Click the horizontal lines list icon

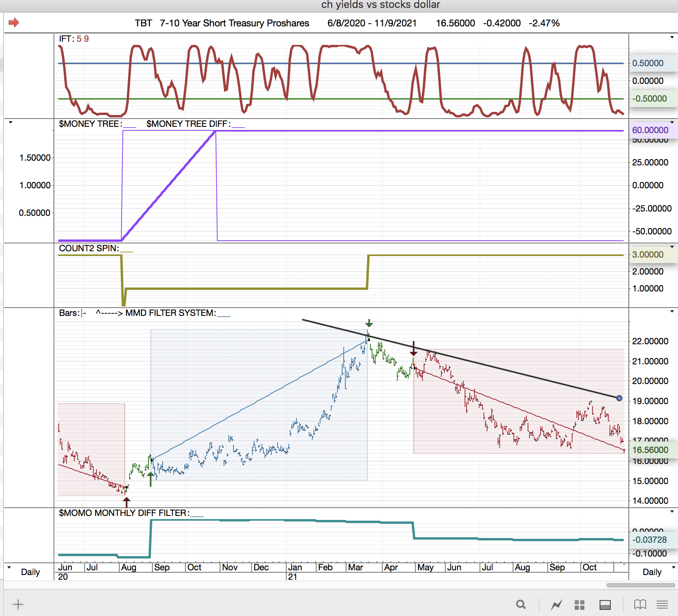click(662, 604)
